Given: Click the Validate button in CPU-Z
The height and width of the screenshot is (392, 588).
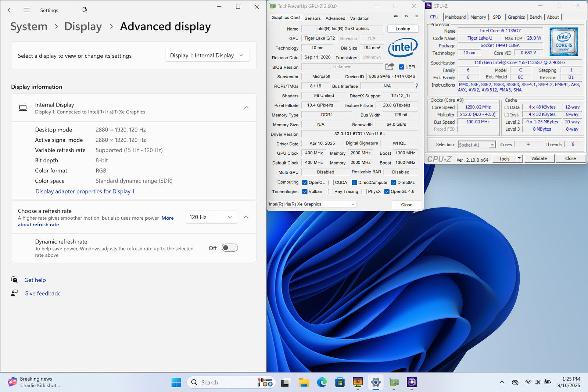Looking at the screenshot, I should tap(539, 158).
